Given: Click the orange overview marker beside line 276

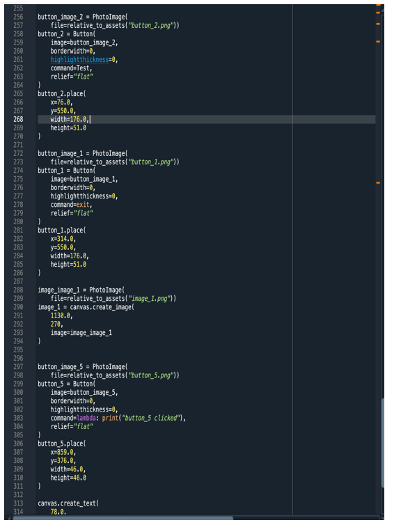Looking at the screenshot, I should pyautogui.click(x=378, y=183).
